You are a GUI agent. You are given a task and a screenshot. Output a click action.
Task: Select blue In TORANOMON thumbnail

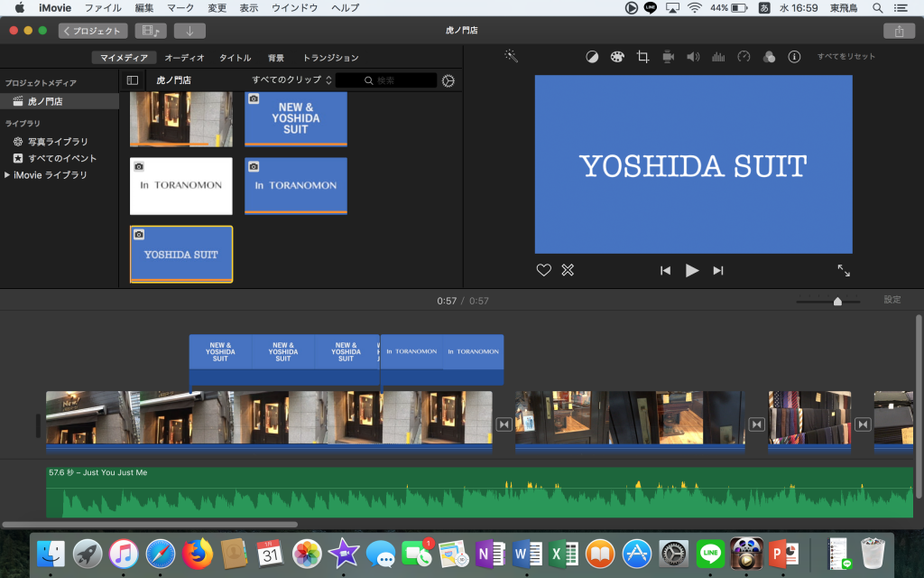[x=296, y=186]
